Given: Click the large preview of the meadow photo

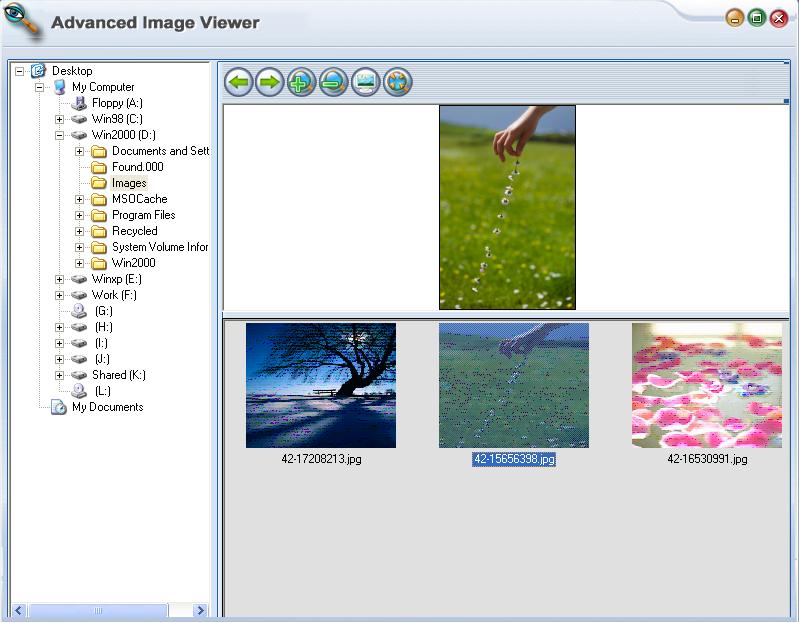Looking at the screenshot, I should coord(508,207).
